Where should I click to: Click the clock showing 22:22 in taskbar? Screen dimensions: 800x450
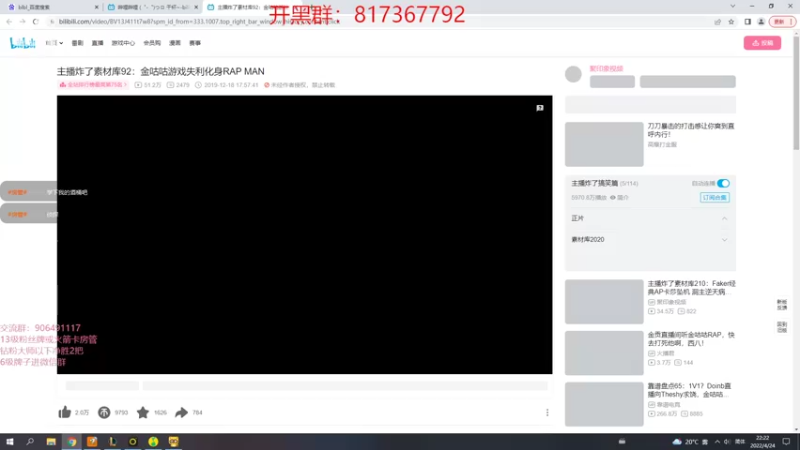762,442
